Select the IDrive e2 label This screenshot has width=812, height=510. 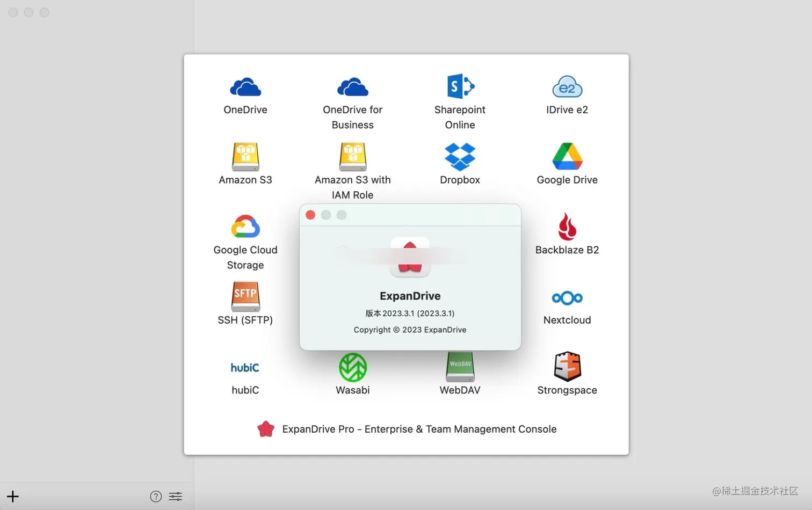pos(567,110)
